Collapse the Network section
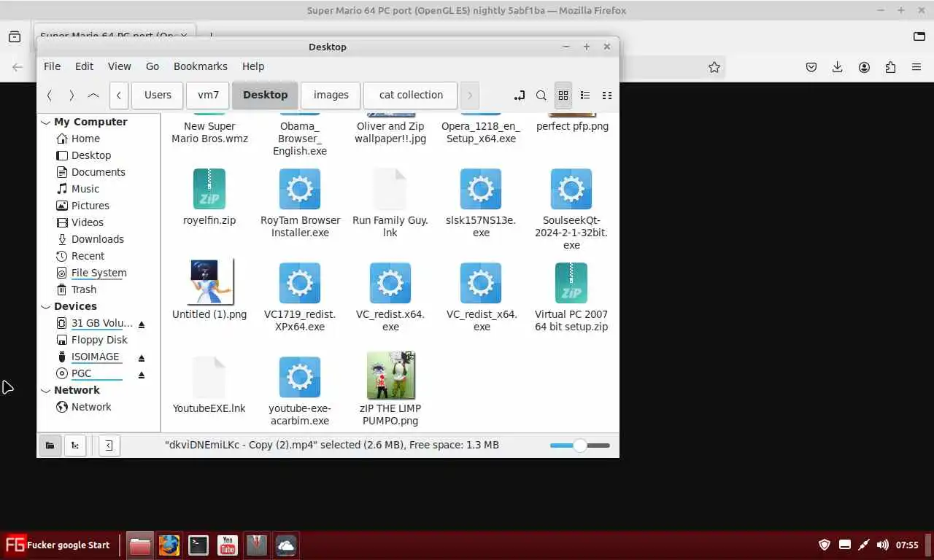934x560 pixels. tap(46, 391)
